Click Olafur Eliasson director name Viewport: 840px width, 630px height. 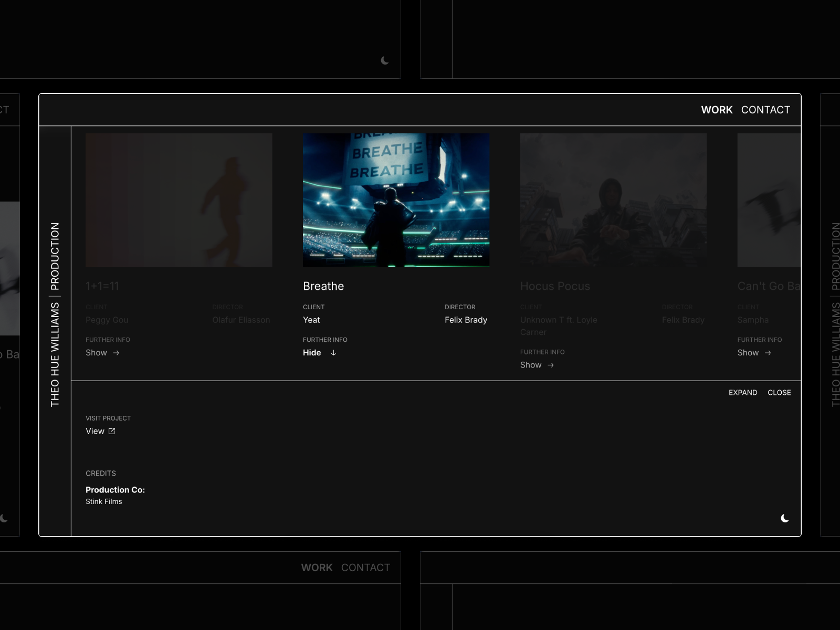coord(241,320)
